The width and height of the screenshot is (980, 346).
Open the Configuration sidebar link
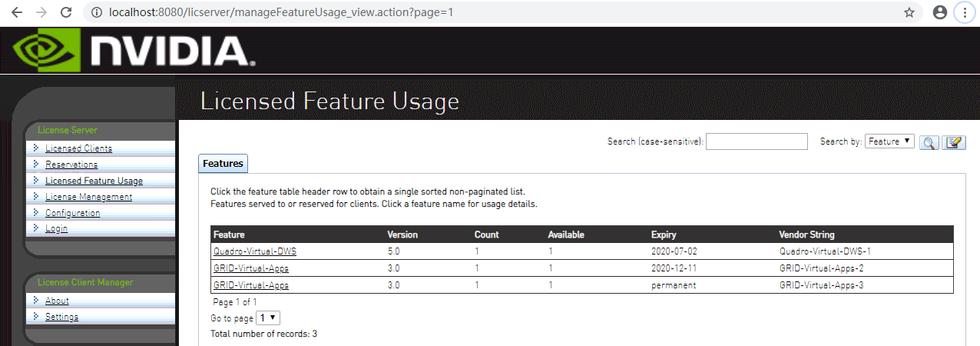tap(72, 213)
